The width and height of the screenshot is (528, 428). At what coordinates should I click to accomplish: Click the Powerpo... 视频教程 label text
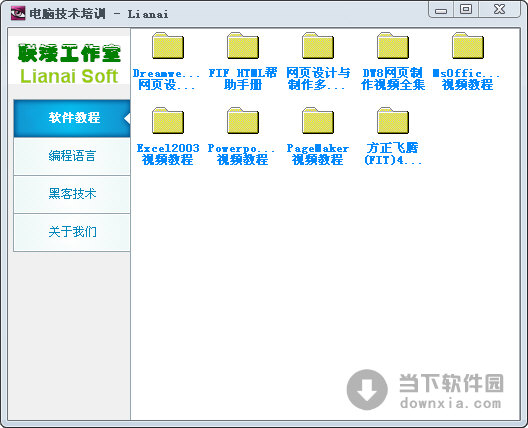pyautogui.click(x=242, y=154)
